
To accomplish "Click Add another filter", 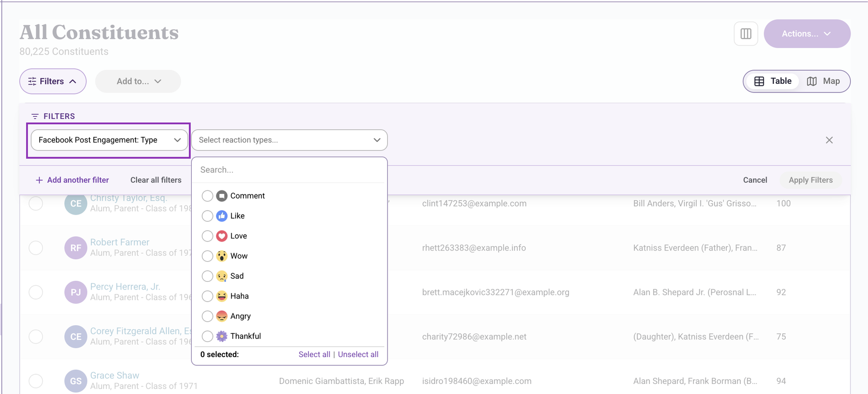I will pos(72,180).
